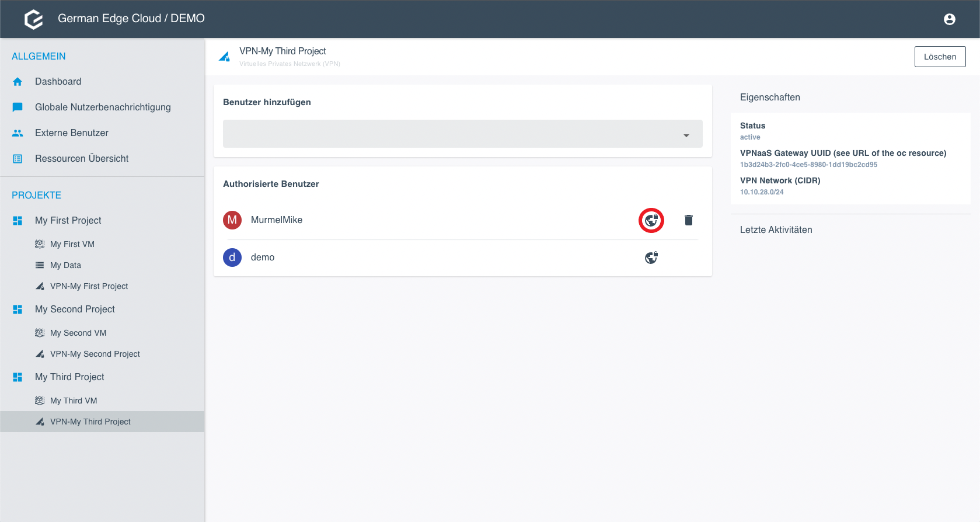The width and height of the screenshot is (980, 522).
Task: Click MurmelMike's VPN config download icon
Action: (x=651, y=220)
